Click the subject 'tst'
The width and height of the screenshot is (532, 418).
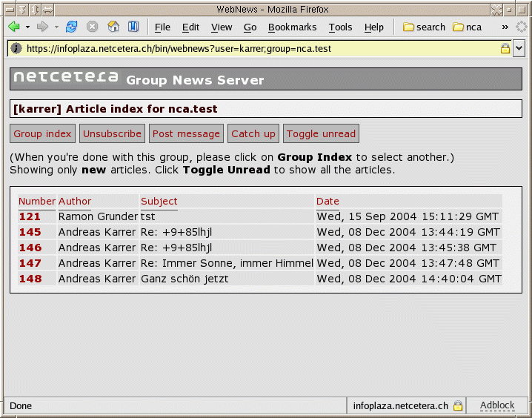[x=148, y=216]
